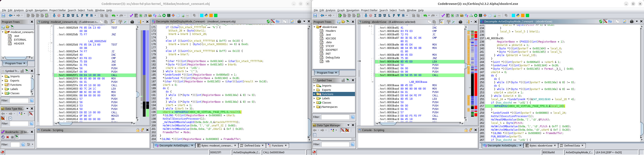The height and width of the screenshot is (155, 644).
Task: Toggle orange color square in left window toolbar
Action: click(211, 15)
